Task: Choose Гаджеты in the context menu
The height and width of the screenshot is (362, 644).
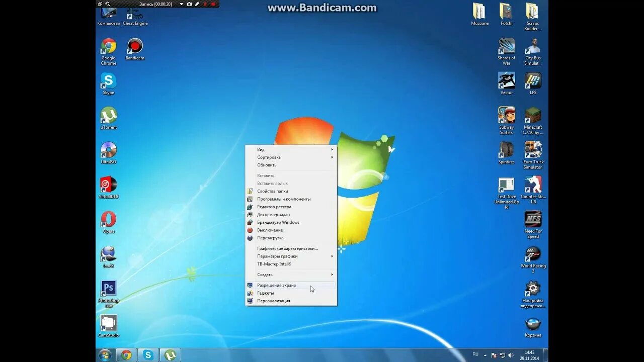Action: pos(291,293)
